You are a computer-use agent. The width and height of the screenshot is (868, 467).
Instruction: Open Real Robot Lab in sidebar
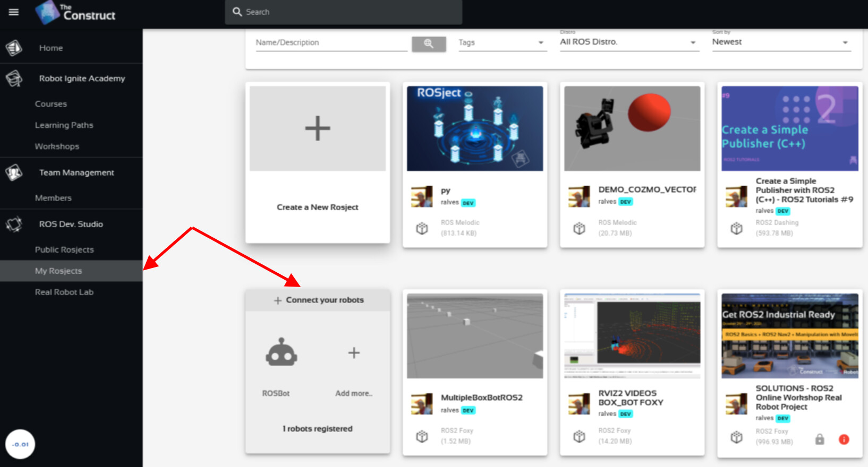click(64, 292)
